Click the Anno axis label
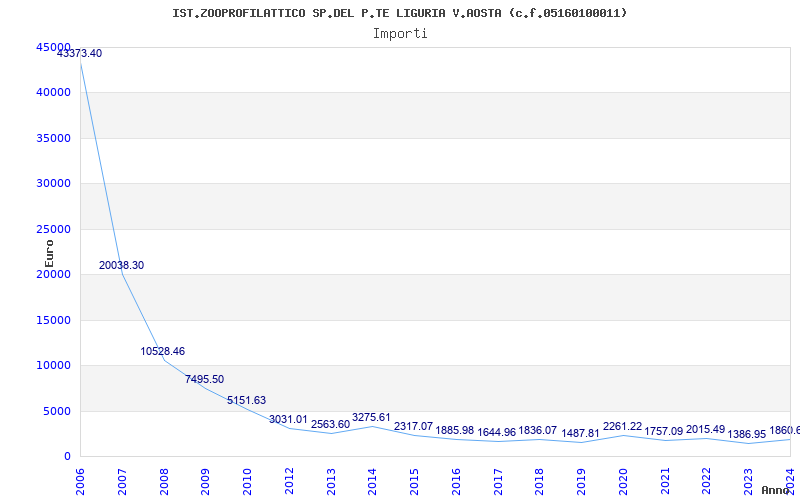 774,490
